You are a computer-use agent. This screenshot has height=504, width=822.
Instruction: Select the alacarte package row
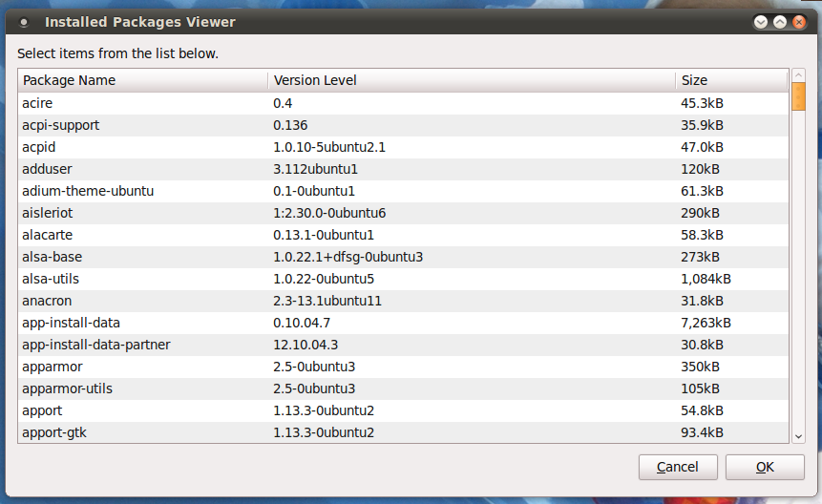pyautogui.click(x=404, y=235)
